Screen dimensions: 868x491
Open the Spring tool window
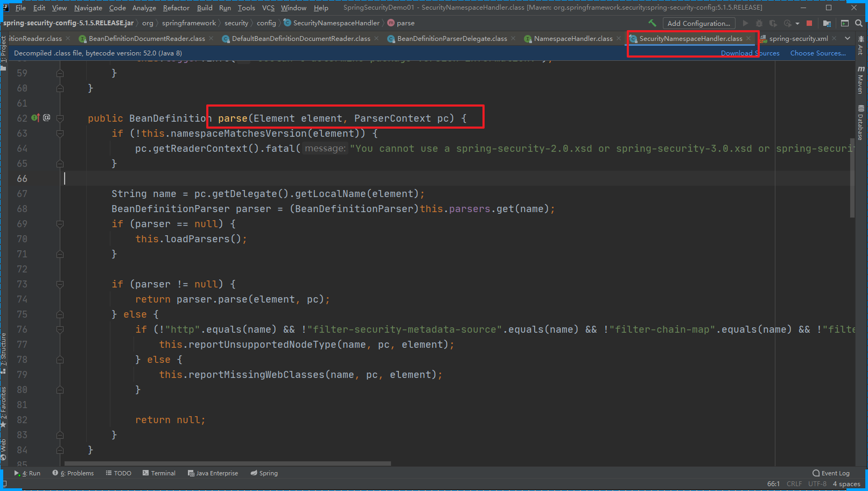[264, 473]
